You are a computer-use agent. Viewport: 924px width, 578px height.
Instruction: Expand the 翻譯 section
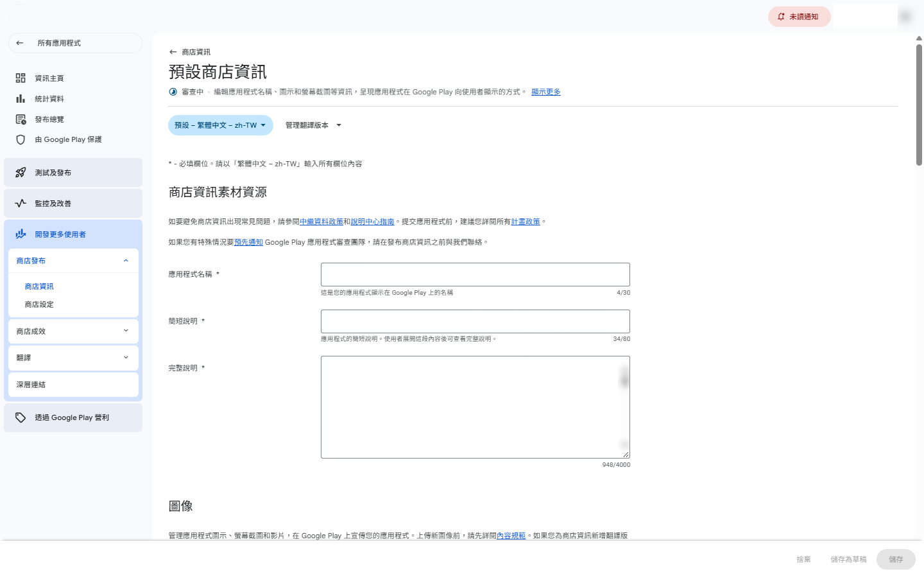(x=74, y=358)
